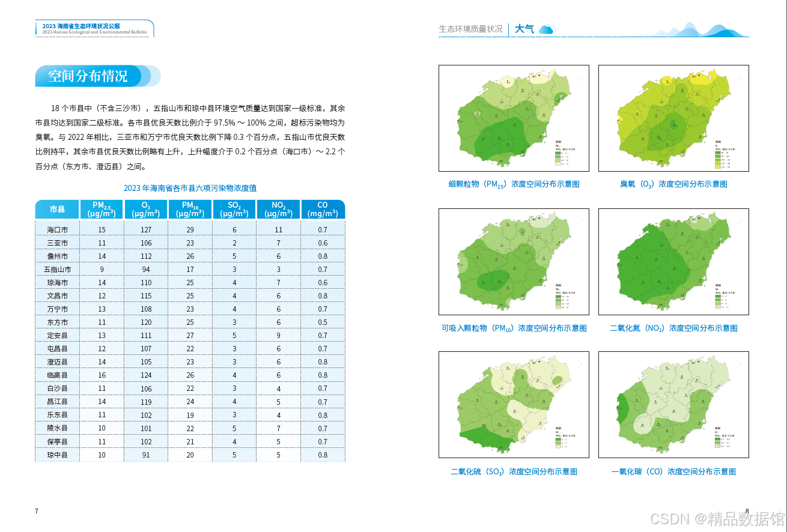Click caption 细颗粒物（PM2.5）浓度空间分布示意图

point(514,184)
